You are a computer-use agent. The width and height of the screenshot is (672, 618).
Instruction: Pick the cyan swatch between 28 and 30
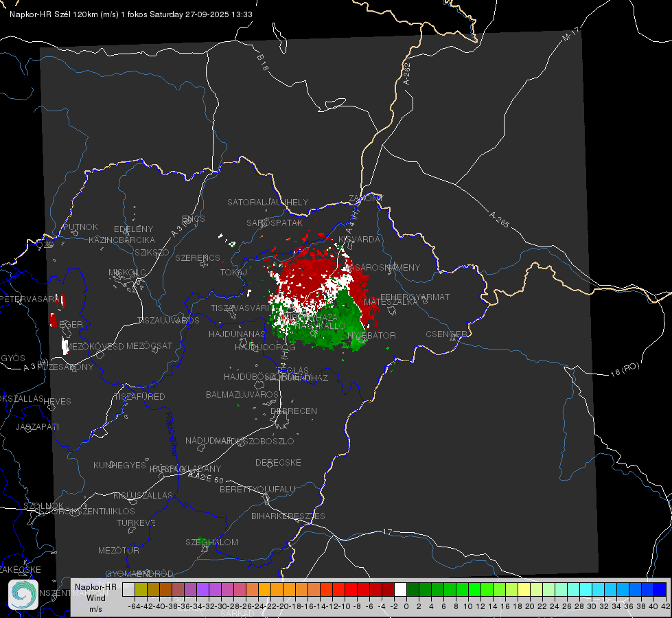point(586,589)
